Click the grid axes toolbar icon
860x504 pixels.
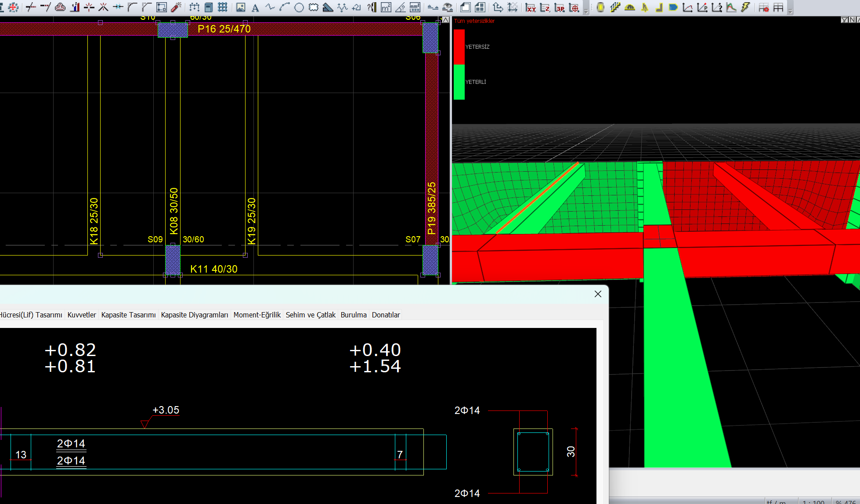[x=223, y=7]
